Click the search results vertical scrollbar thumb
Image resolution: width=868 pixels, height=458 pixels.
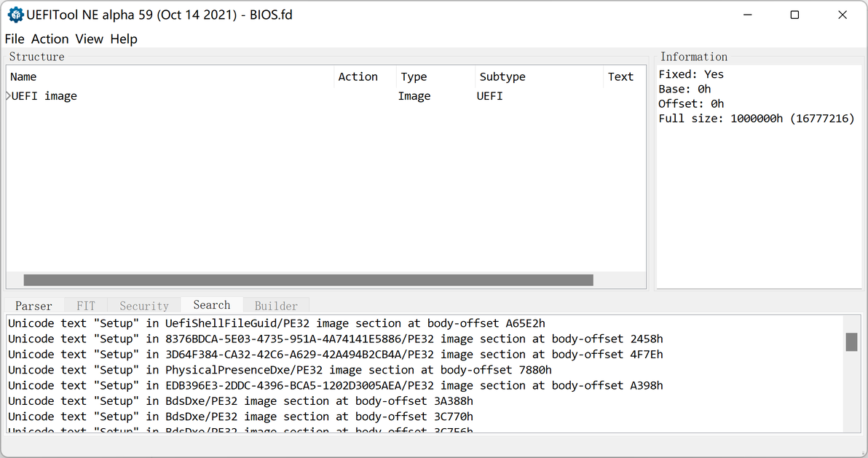[851, 342]
